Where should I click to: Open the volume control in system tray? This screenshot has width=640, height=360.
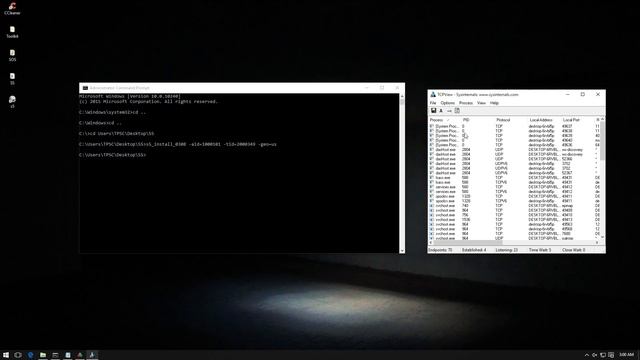click(x=595, y=355)
